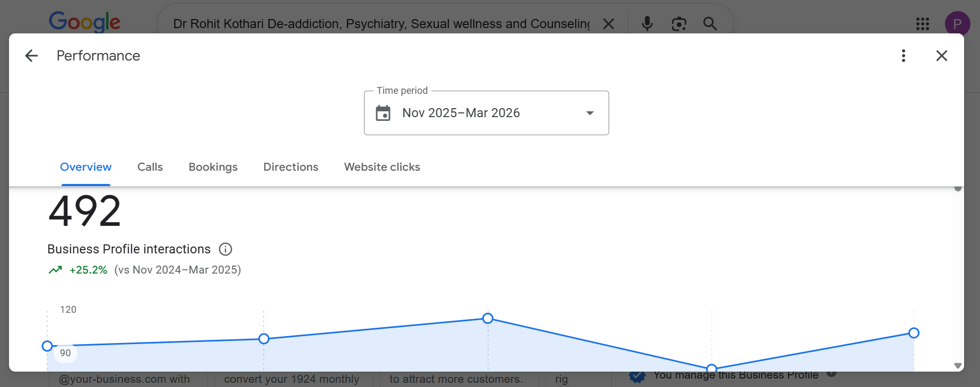This screenshot has height=387, width=980.
Task: Click the 'Business Profile interactions' label
Action: (x=129, y=249)
